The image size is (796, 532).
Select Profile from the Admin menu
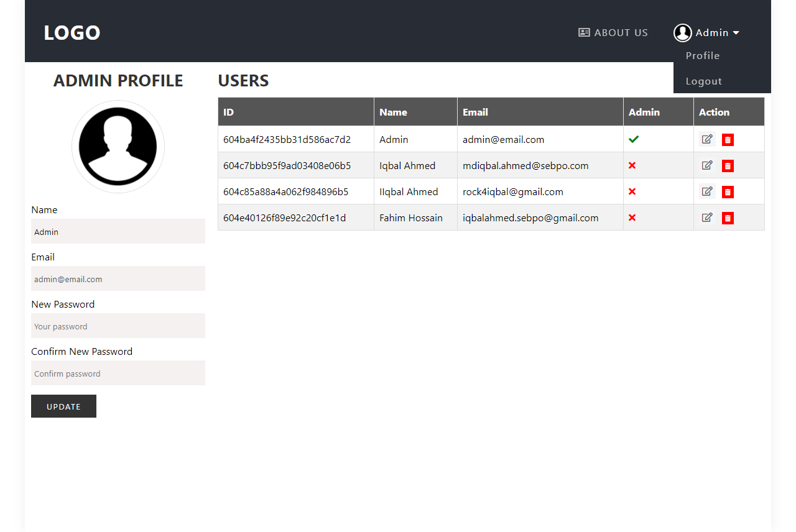coord(702,55)
